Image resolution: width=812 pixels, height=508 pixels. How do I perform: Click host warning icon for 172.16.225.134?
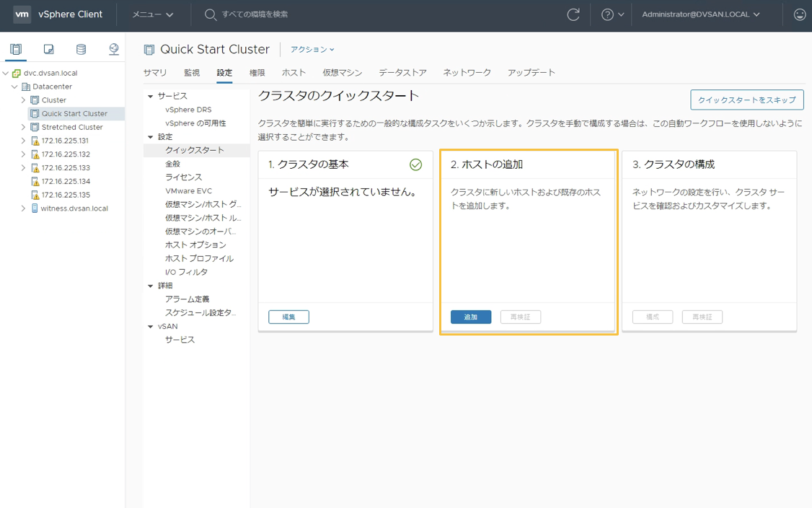[35, 181]
